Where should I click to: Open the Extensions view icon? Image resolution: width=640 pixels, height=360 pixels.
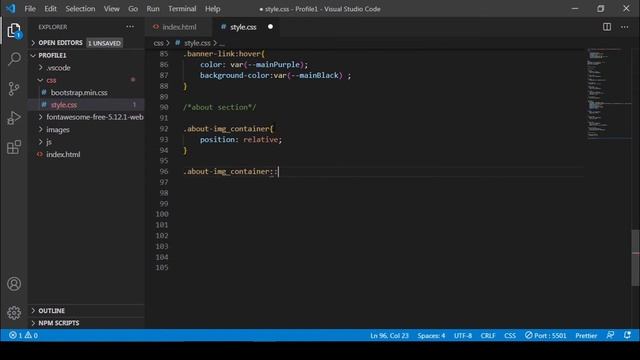coord(14,147)
